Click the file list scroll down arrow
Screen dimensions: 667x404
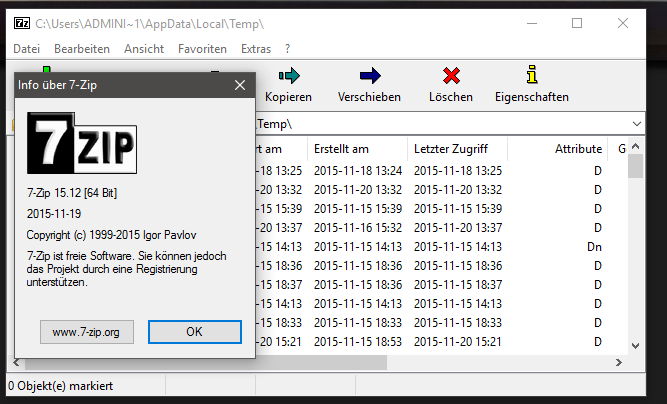click(636, 346)
